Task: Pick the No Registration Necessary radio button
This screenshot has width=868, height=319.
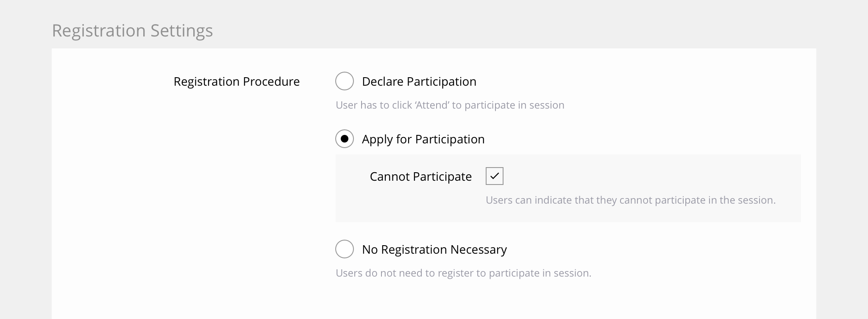Action: [x=345, y=249]
